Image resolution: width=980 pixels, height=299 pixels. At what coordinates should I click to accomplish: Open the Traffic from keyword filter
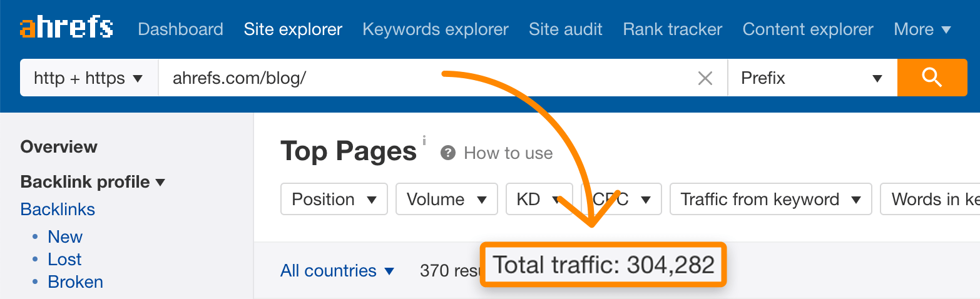(x=771, y=200)
